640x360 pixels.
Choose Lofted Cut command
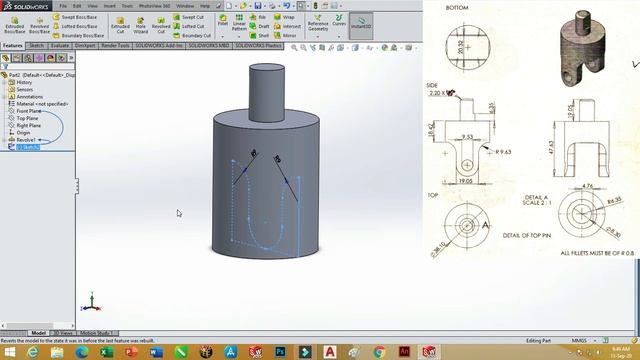189,26
